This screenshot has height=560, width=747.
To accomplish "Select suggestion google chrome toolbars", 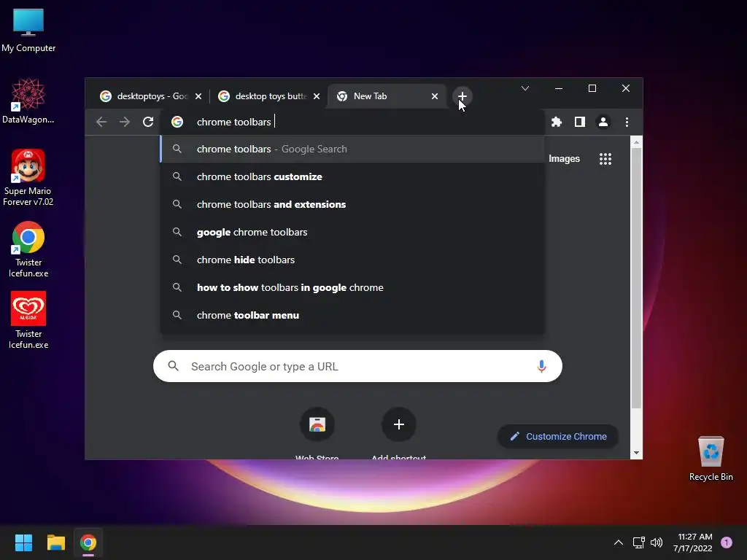I will point(352,232).
